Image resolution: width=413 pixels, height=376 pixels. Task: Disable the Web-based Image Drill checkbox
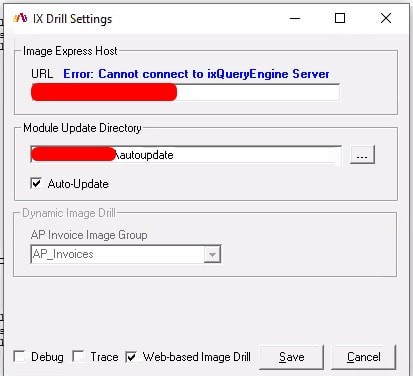tap(131, 357)
